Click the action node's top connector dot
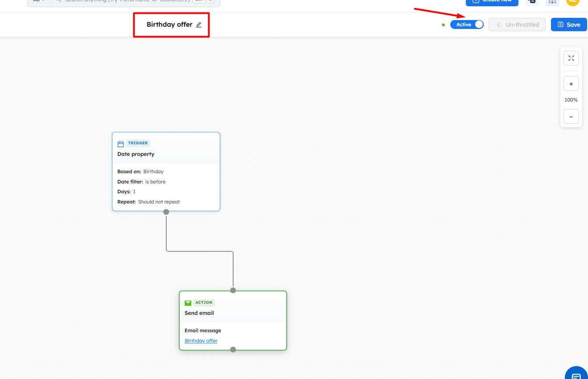The width and height of the screenshot is (588, 379). (233, 290)
